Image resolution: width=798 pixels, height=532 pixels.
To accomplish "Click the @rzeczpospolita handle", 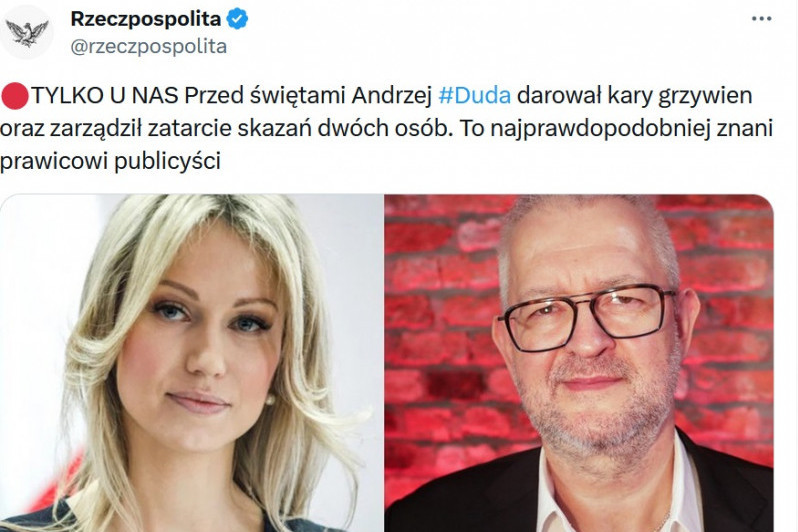I will tap(149, 47).
